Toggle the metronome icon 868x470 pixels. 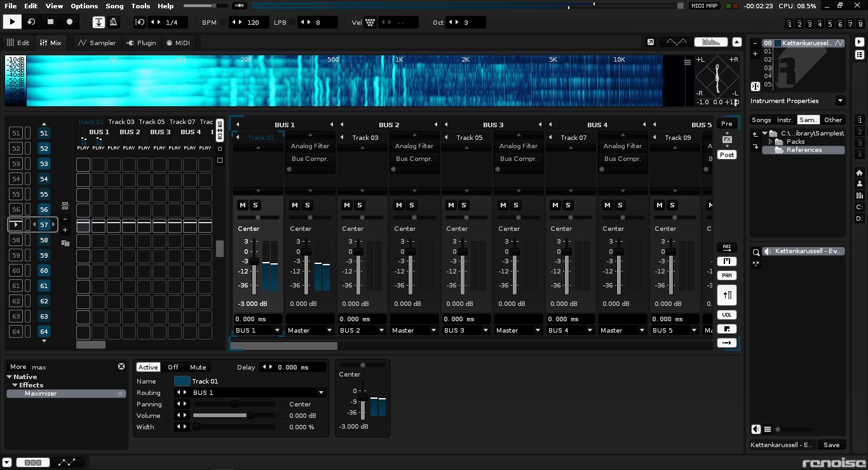click(113, 22)
